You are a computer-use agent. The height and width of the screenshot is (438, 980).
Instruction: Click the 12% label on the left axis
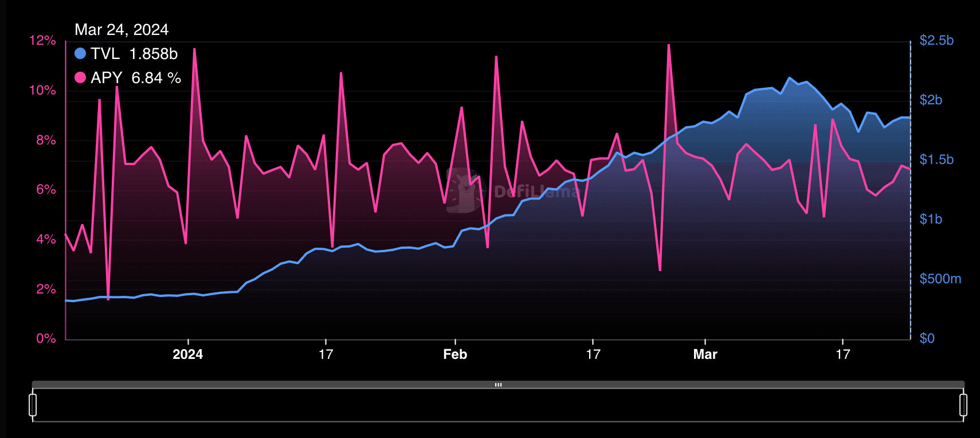click(43, 40)
